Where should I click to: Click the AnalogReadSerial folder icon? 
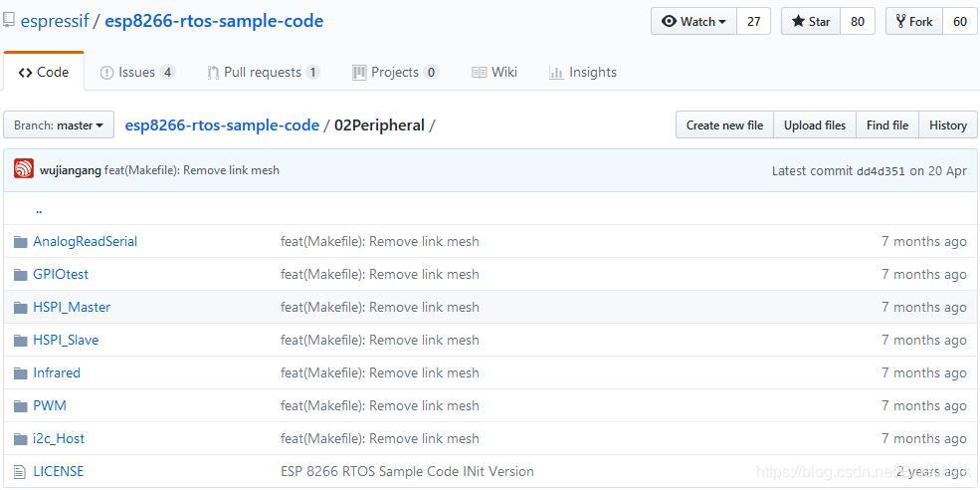pyautogui.click(x=21, y=242)
